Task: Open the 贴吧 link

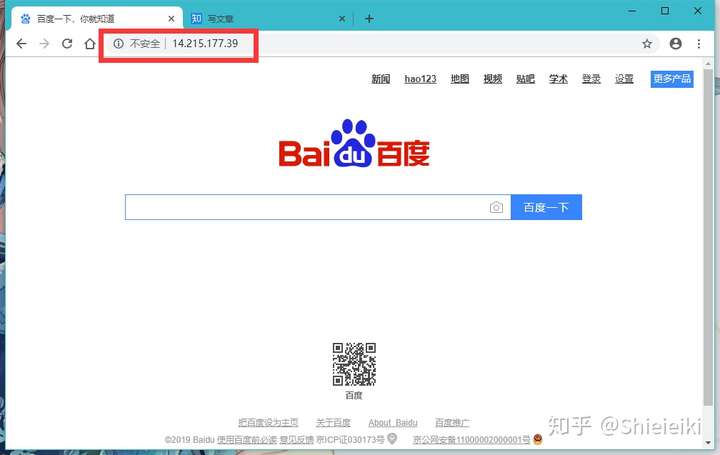Action: click(x=525, y=79)
